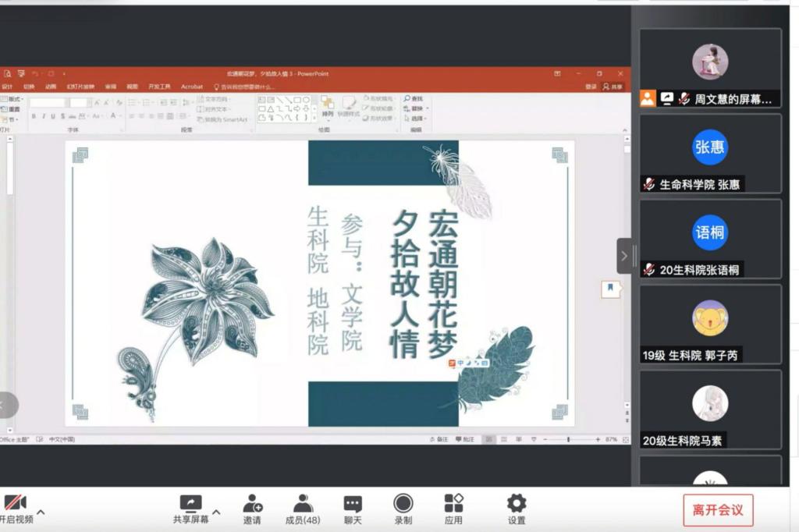Click the 共享 share button in PowerPoint
Viewport: 799px width, 532px height.
point(613,87)
